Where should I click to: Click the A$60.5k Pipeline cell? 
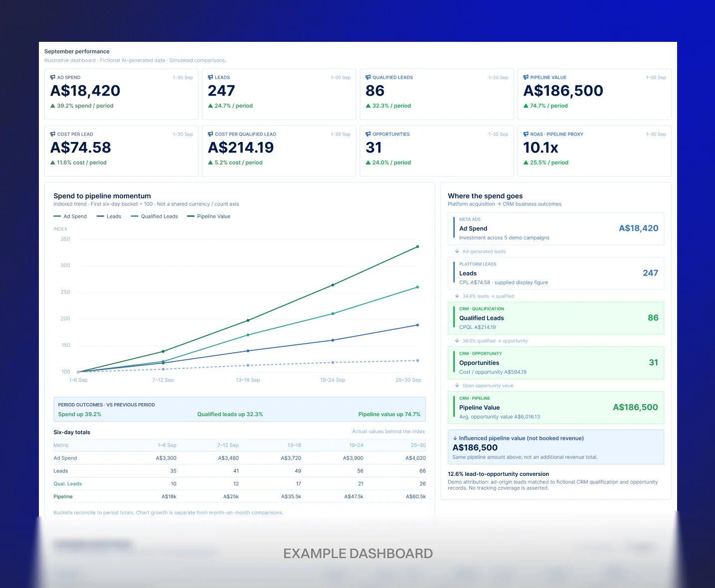416,496
